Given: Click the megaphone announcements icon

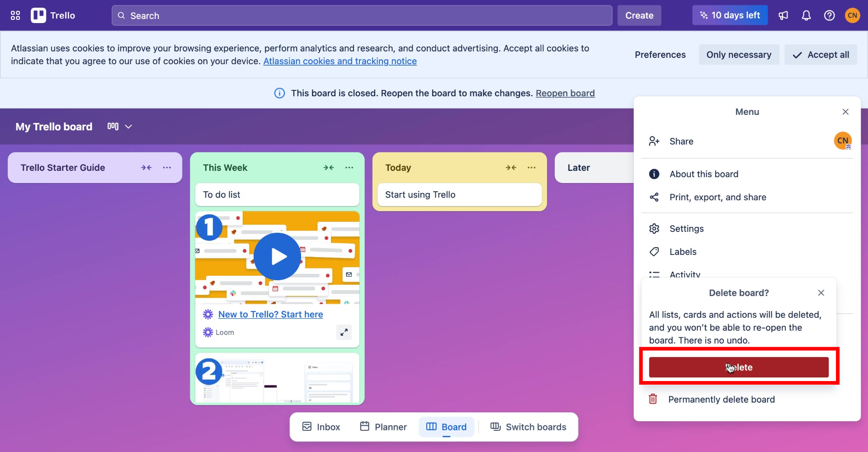Looking at the screenshot, I should point(783,15).
